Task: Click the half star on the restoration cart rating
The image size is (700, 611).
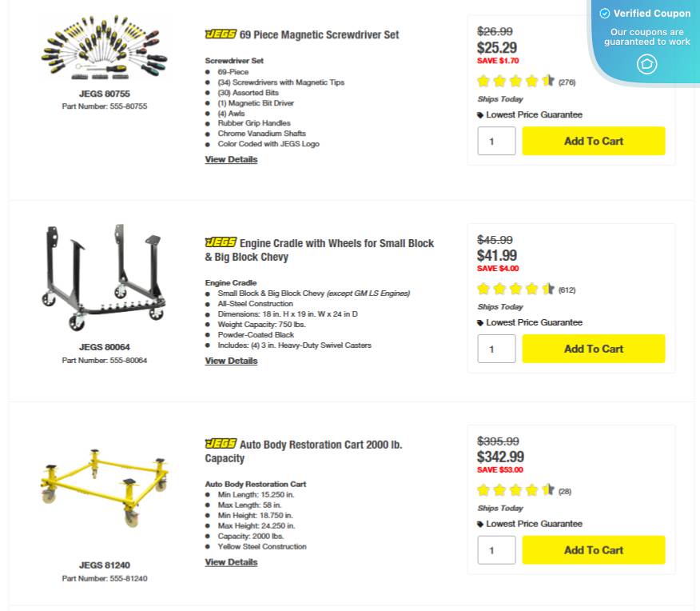Action: pyautogui.click(x=548, y=490)
